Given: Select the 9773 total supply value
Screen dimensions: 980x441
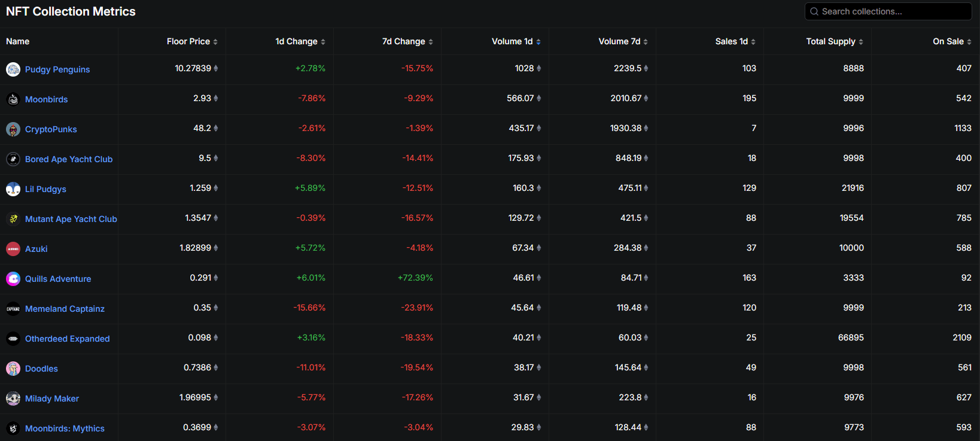Looking at the screenshot, I should coord(854,427).
